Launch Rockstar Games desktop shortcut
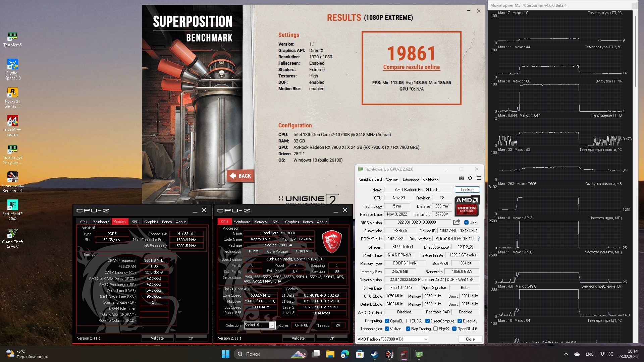The width and height of the screenshot is (644, 362). (12, 98)
